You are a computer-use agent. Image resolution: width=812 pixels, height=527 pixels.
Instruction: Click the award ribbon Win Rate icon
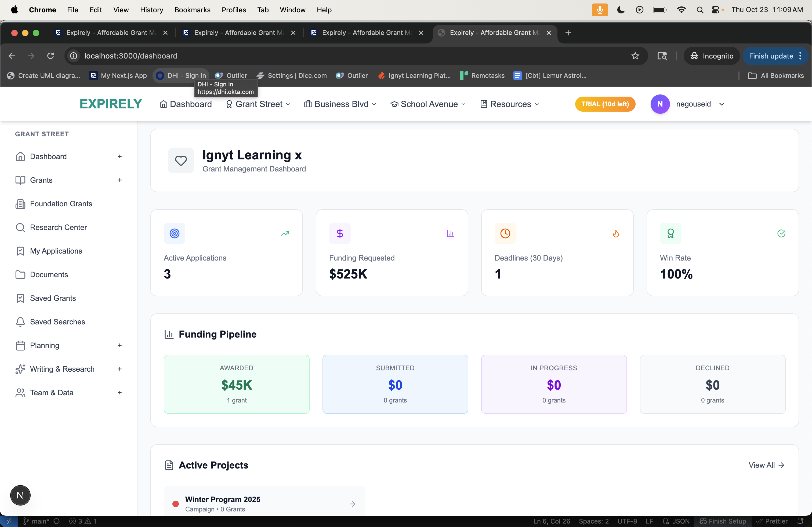[x=670, y=233]
